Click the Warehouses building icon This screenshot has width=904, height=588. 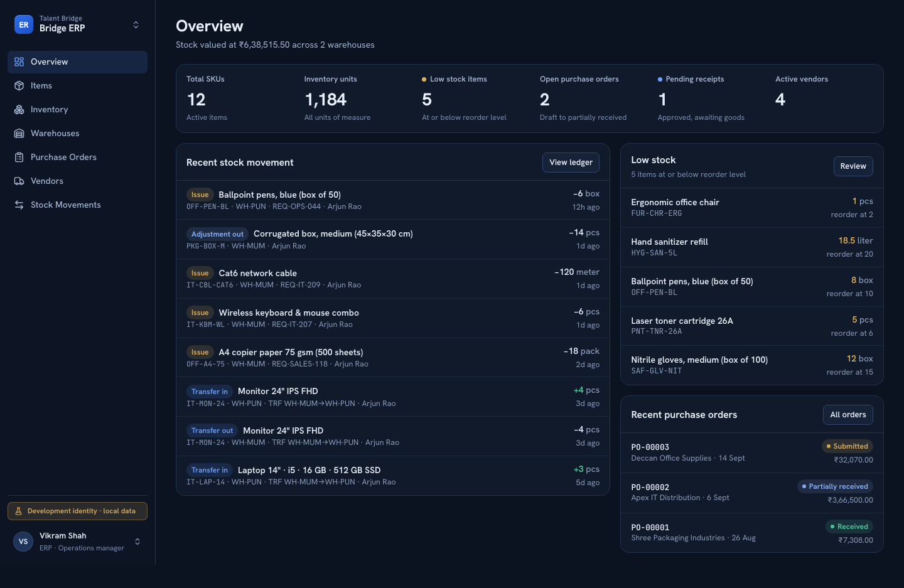[19, 133]
